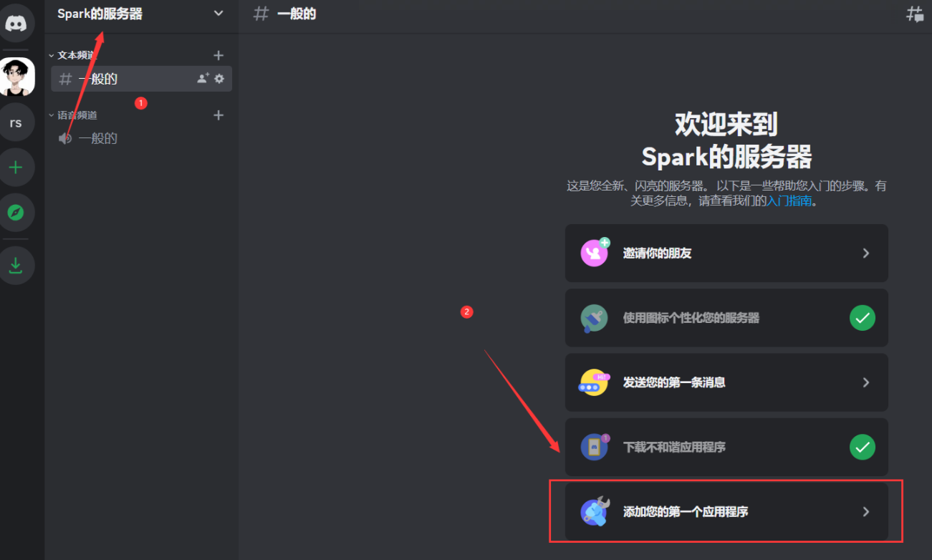
Task: Create a channel using the 语音频道 plus icon
Action: point(218,115)
